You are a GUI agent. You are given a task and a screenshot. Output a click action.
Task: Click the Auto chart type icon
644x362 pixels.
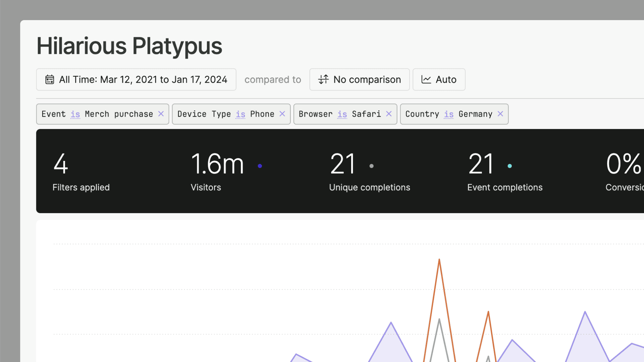click(426, 79)
